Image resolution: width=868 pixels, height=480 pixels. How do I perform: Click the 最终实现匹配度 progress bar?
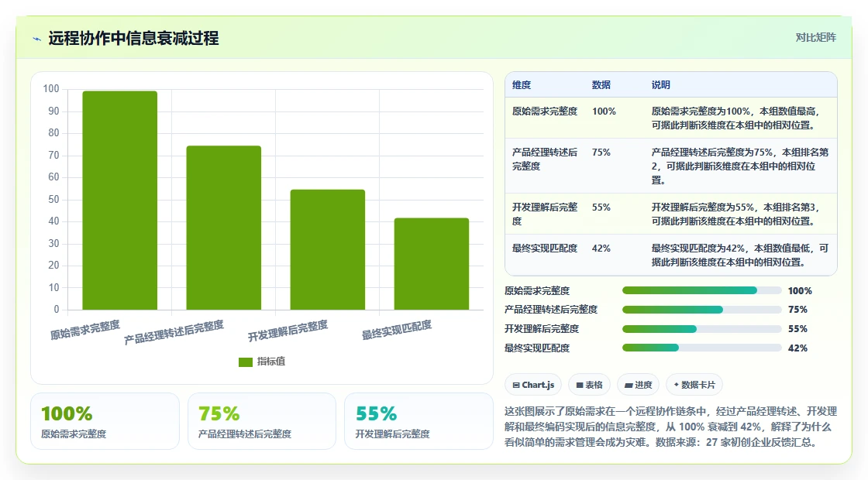click(701, 348)
